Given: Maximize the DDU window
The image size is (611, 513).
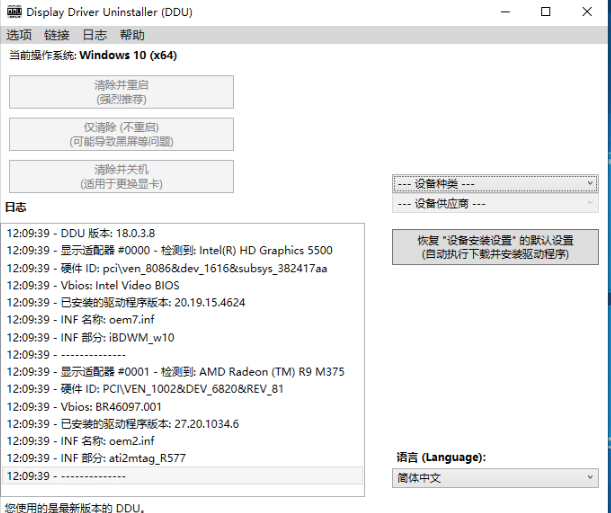Looking at the screenshot, I should point(546,12).
